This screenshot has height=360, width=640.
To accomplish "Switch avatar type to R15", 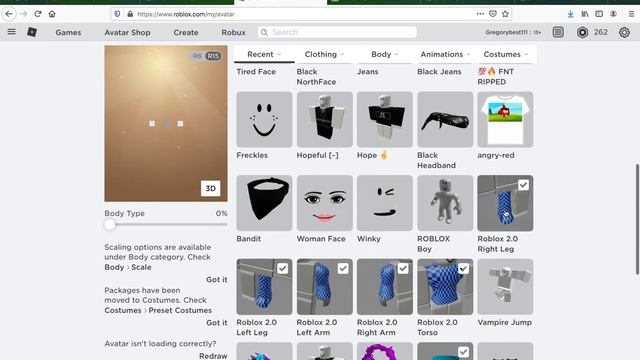I will (x=213, y=56).
